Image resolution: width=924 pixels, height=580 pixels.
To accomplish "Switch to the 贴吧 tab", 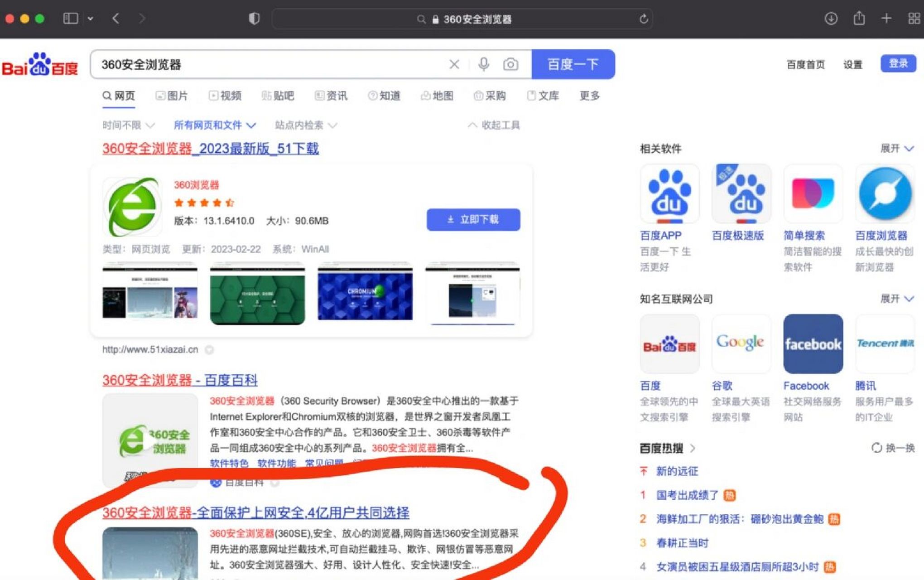I will coord(278,96).
